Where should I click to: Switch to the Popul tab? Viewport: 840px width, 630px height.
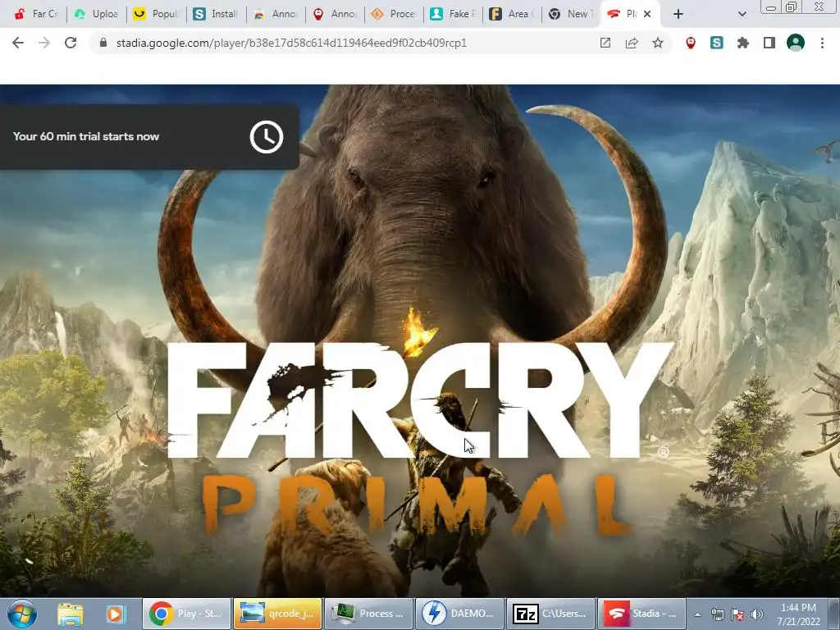[x=157, y=14]
